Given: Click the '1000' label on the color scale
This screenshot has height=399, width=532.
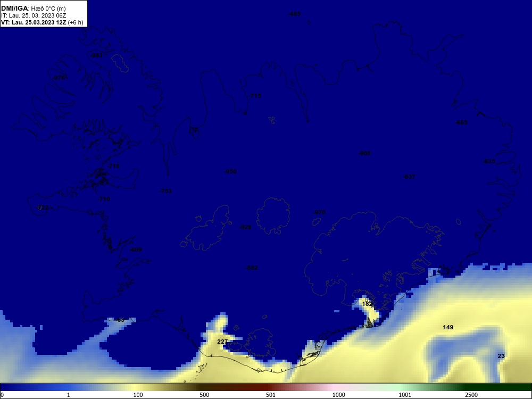Looking at the screenshot, I should click(338, 395).
